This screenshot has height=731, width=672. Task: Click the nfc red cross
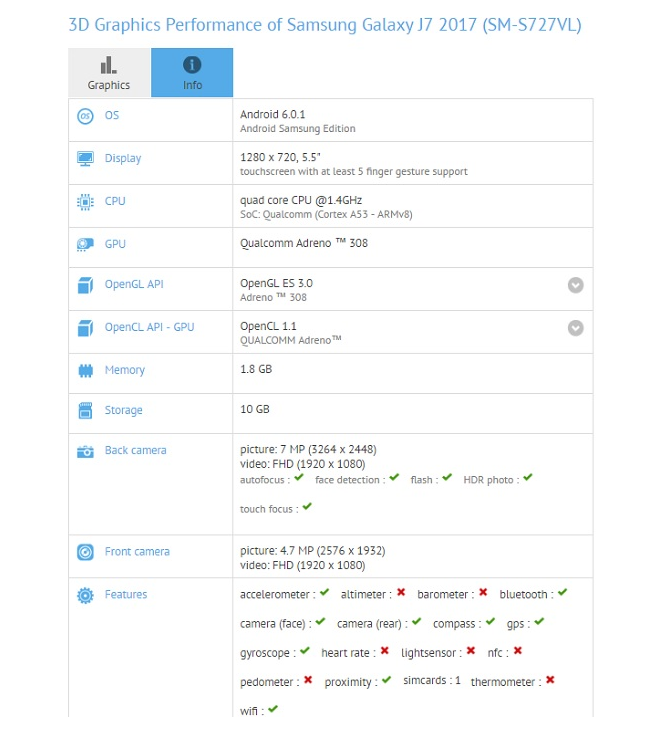(518, 650)
